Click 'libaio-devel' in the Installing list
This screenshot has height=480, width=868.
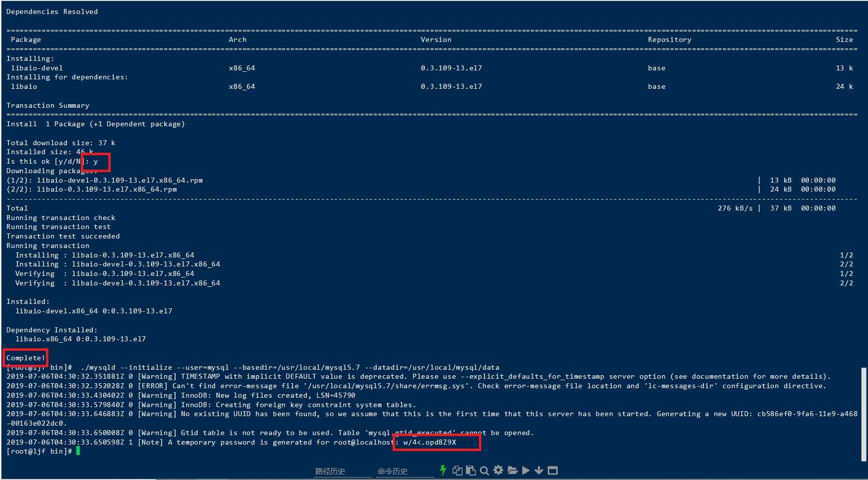[37, 68]
